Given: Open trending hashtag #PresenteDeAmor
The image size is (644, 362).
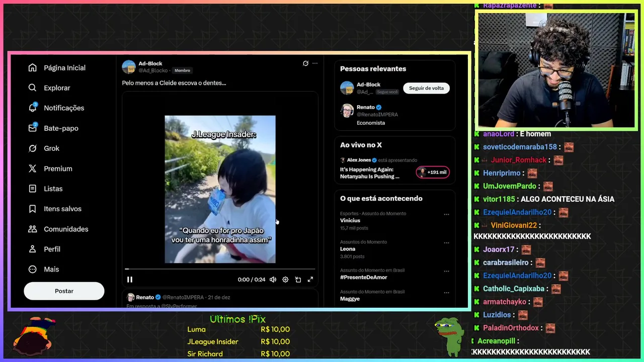Looking at the screenshot, I should (x=365, y=277).
